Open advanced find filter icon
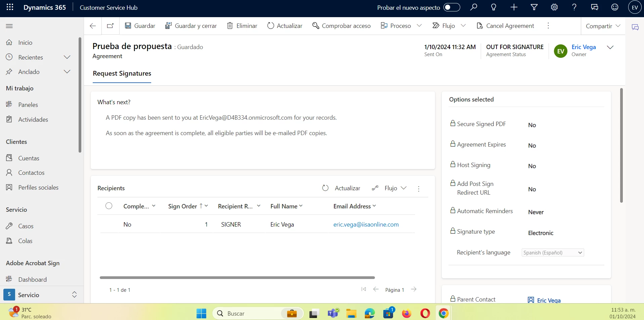This screenshot has height=320, width=644. tap(534, 7)
